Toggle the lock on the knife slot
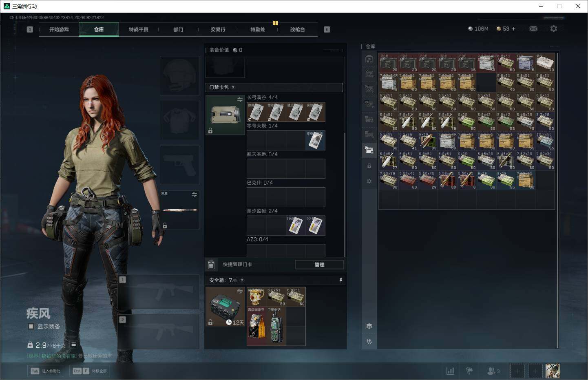The height and width of the screenshot is (380, 588). coord(165,225)
